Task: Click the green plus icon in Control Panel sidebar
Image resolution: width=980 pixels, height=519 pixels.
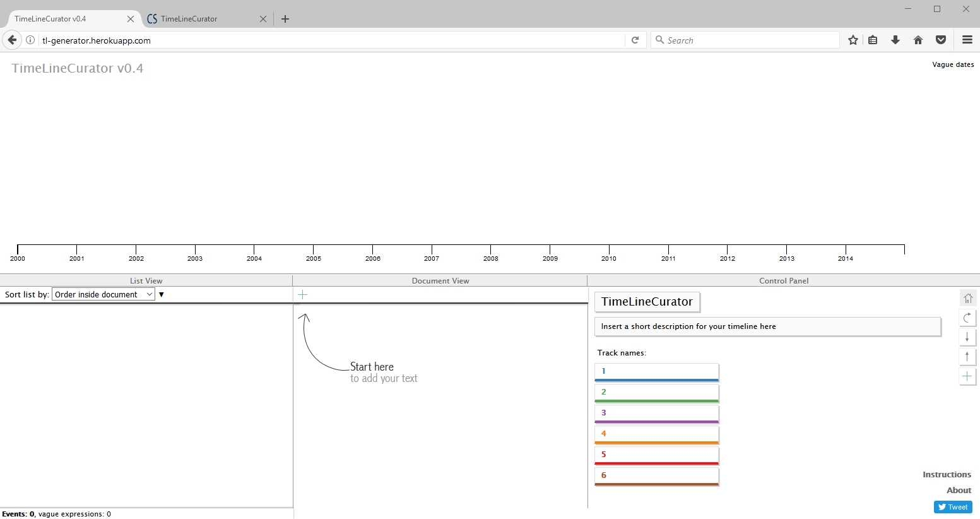Action: tap(967, 376)
